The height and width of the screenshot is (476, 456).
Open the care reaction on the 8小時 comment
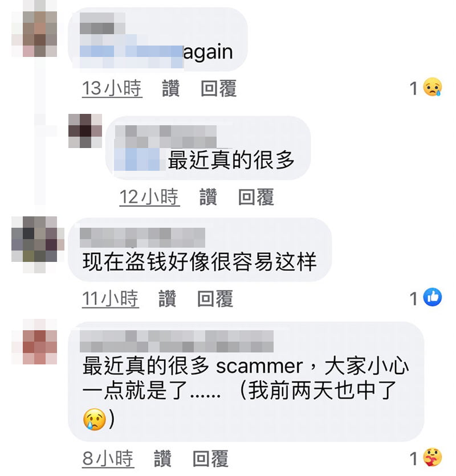click(432, 457)
